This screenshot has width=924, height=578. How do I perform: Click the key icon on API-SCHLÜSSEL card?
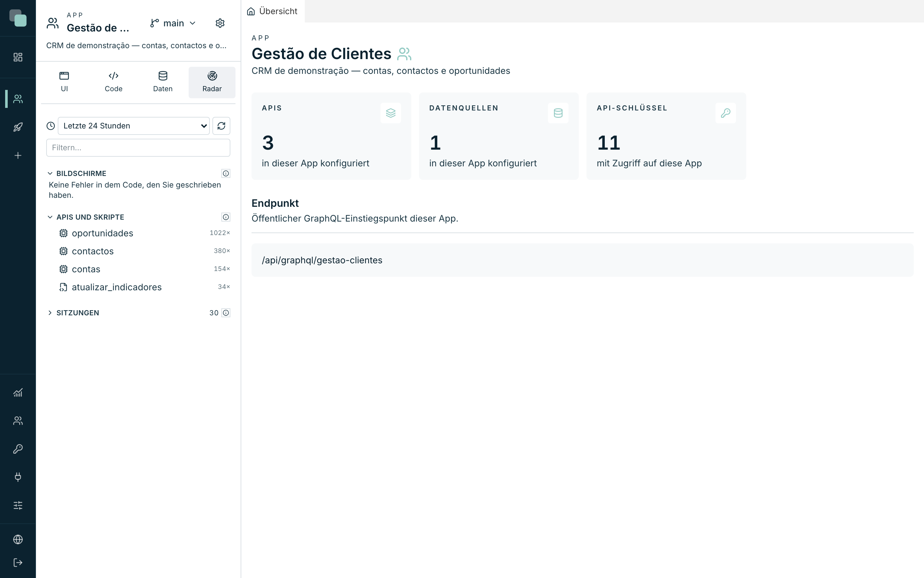725,113
